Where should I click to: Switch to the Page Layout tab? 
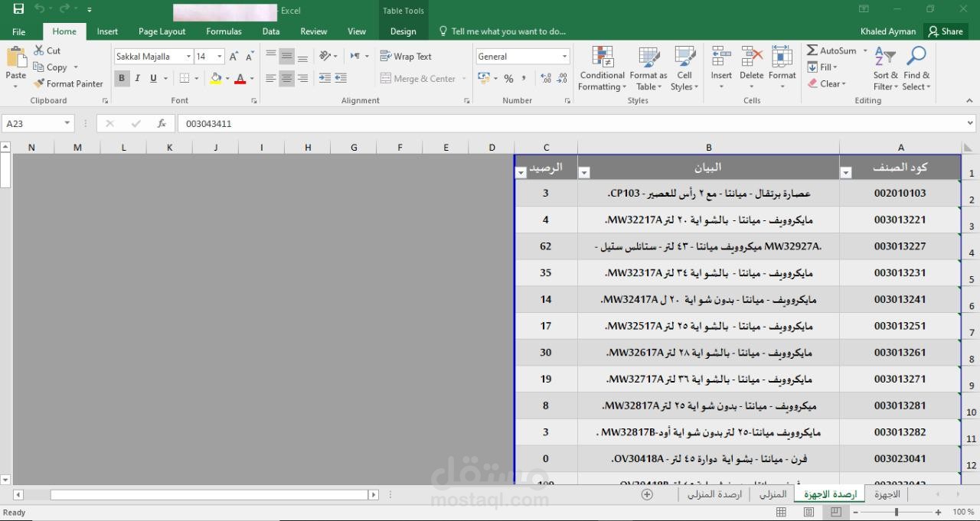tap(162, 31)
